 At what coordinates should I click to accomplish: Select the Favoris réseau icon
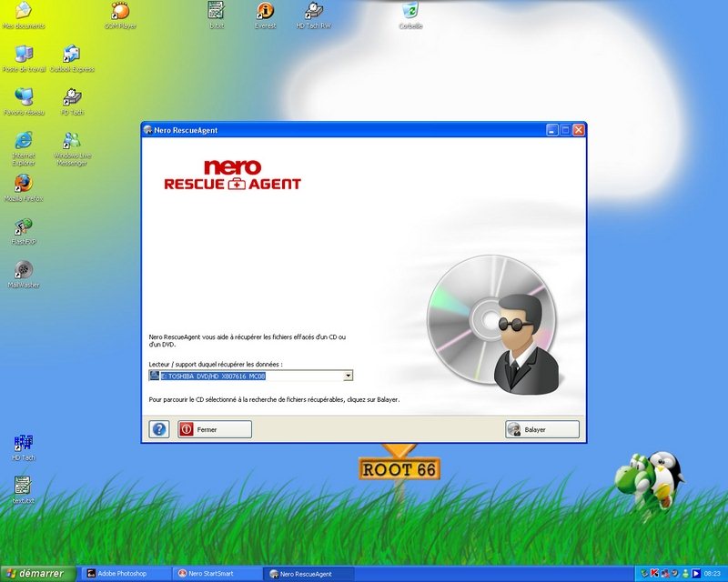coord(25,102)
